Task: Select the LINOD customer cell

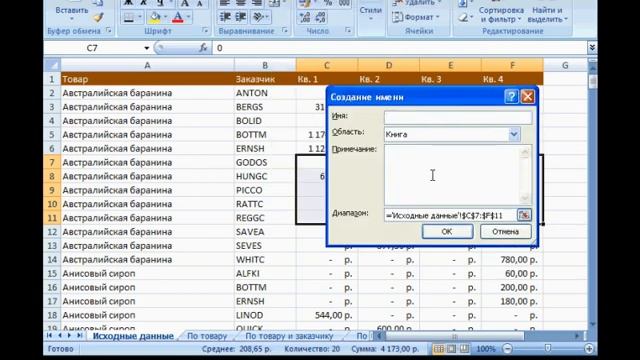Action: point(265,315)
